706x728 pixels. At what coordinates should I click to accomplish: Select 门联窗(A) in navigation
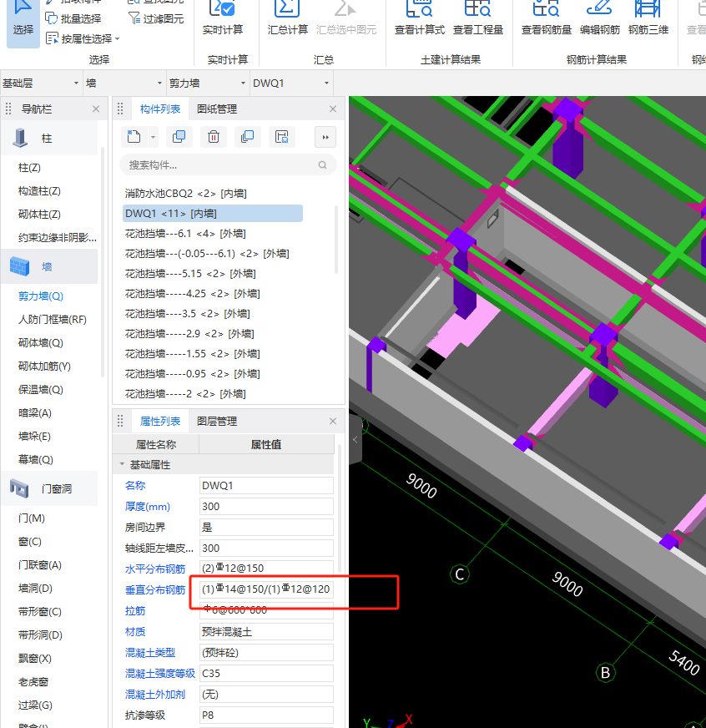pyautogui.click(x=40, y=565)
